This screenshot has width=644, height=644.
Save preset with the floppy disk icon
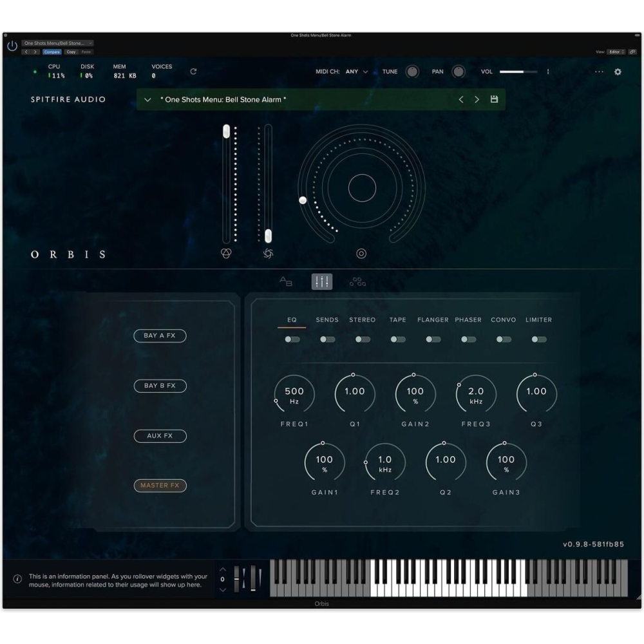coord(494,100)
